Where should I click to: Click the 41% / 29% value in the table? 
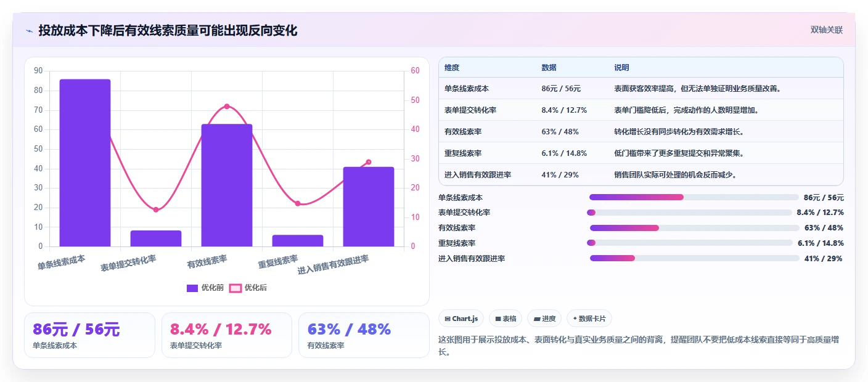560,175
